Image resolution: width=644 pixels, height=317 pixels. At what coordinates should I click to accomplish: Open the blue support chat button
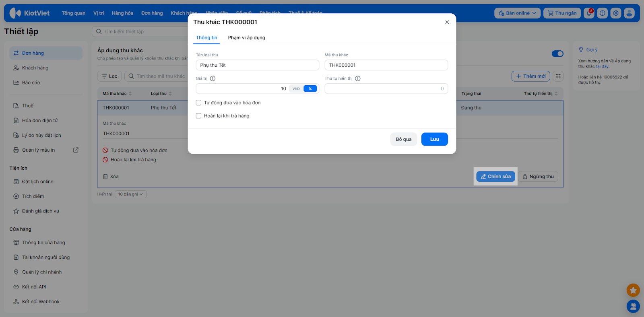633,307
